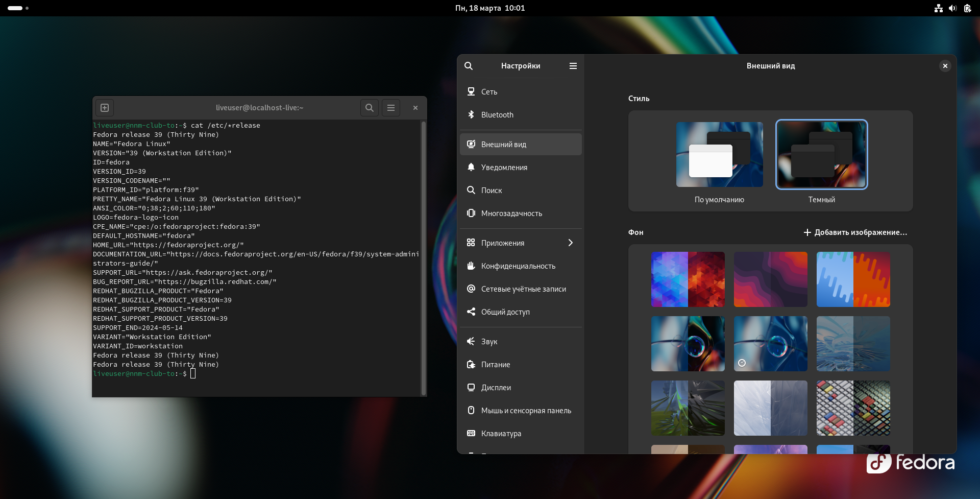Click the new tab icon in terminal
The width and height of the screenshot is (980, 499).
[105, 108]
